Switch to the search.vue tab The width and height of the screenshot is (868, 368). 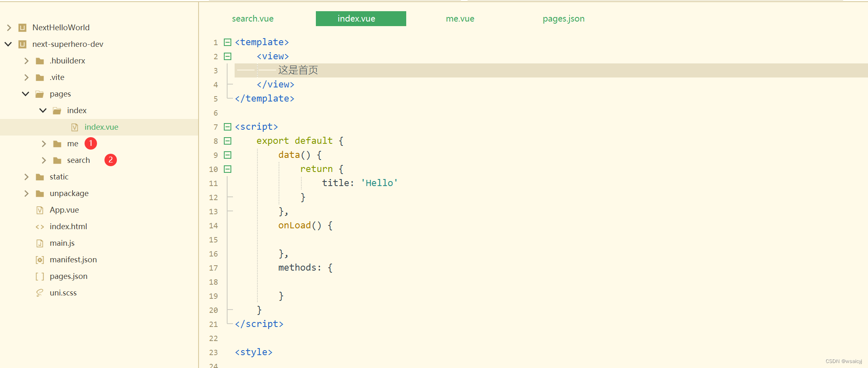coord(253,19)
